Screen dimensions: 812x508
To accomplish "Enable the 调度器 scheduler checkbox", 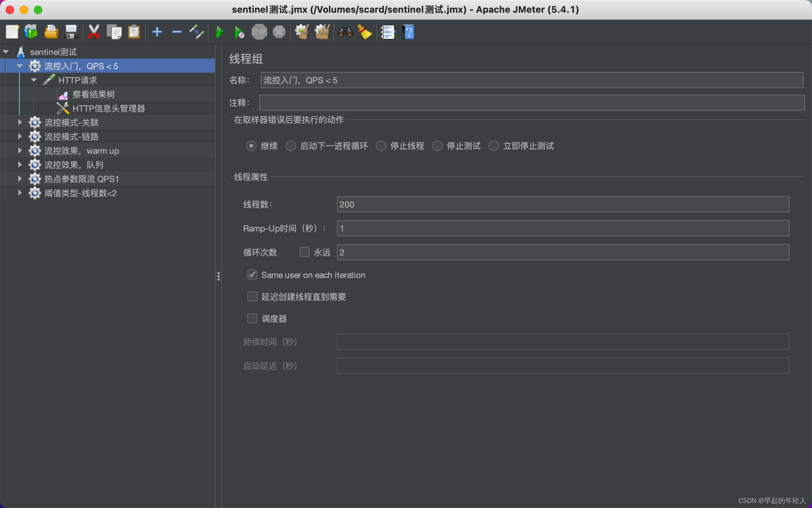I will pos(252,319).
